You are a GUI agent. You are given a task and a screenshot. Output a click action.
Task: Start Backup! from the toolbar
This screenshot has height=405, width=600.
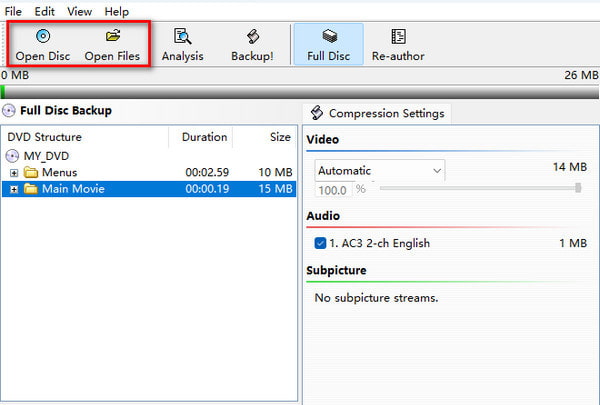pyautogui.click(x=252, y=45)
